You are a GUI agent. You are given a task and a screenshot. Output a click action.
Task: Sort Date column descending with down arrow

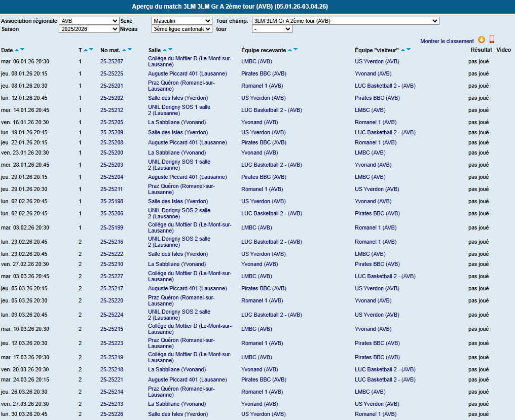pos(22,50)
